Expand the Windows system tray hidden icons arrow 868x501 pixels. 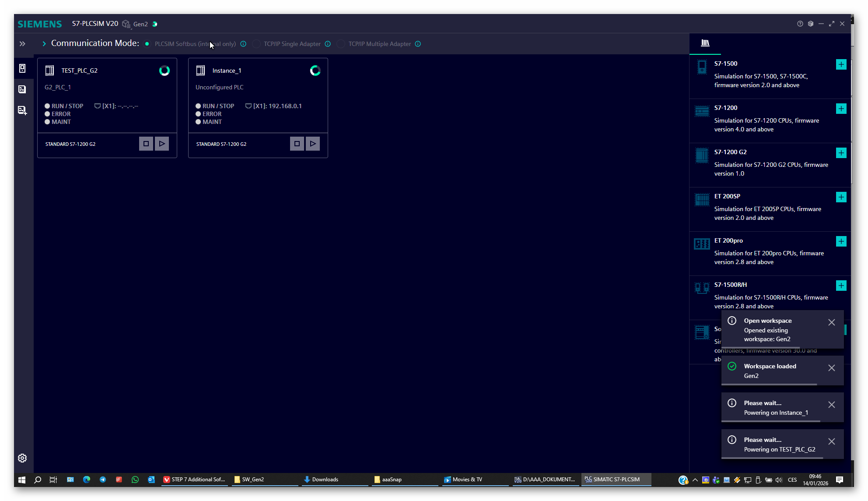[695, 480]
